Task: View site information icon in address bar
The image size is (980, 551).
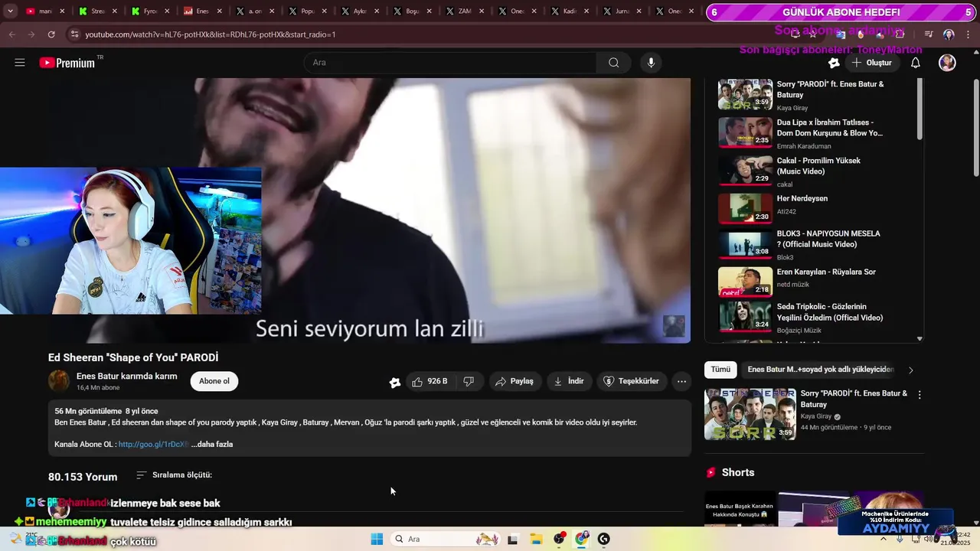Action: (x=74, y=34)
